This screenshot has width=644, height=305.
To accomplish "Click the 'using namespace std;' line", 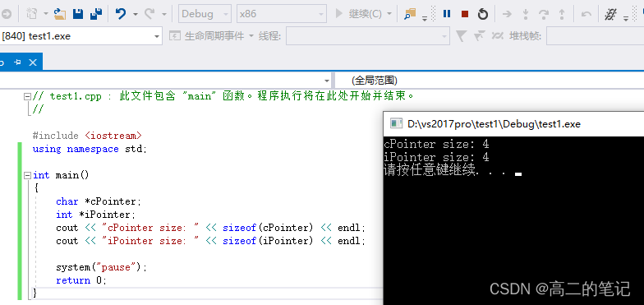I will click(90, 149).
